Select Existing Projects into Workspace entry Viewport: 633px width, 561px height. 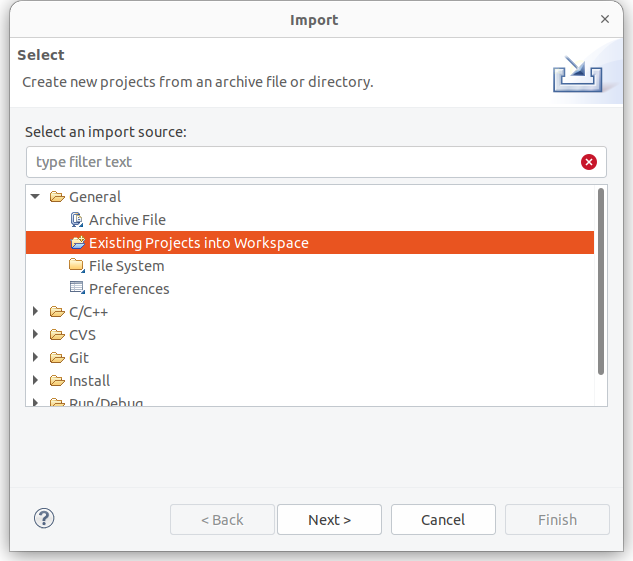[198, 243]
